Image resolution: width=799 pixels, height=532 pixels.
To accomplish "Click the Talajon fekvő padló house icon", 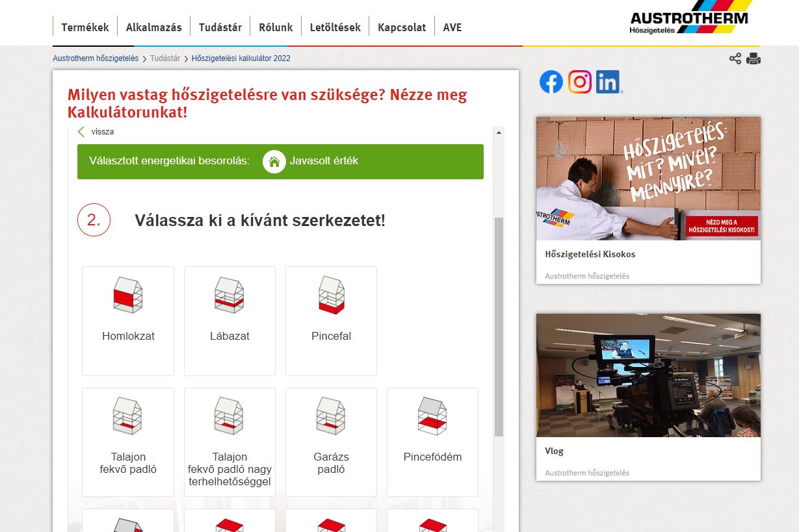I will point(128,416).
